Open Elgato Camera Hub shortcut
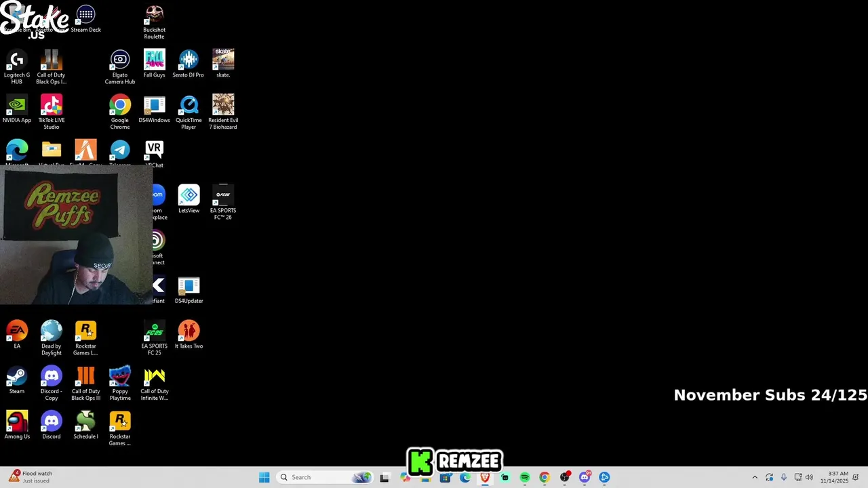Viewport: 868px width, 488px height. pos(120,66)
